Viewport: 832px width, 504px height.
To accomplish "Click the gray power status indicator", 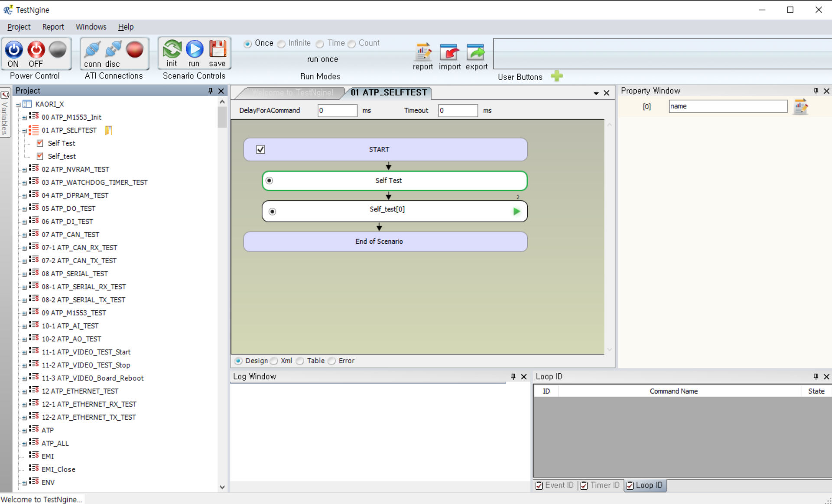I will pos(58,50).
